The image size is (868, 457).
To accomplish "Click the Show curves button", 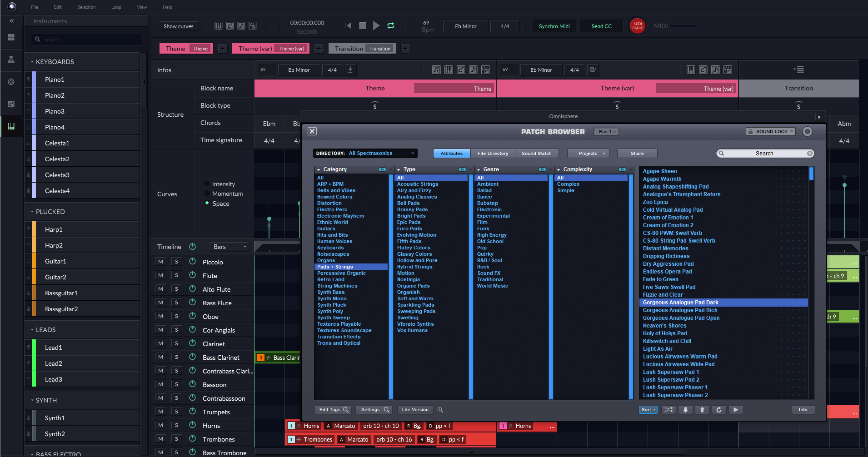I will click(x=178, y=26).
